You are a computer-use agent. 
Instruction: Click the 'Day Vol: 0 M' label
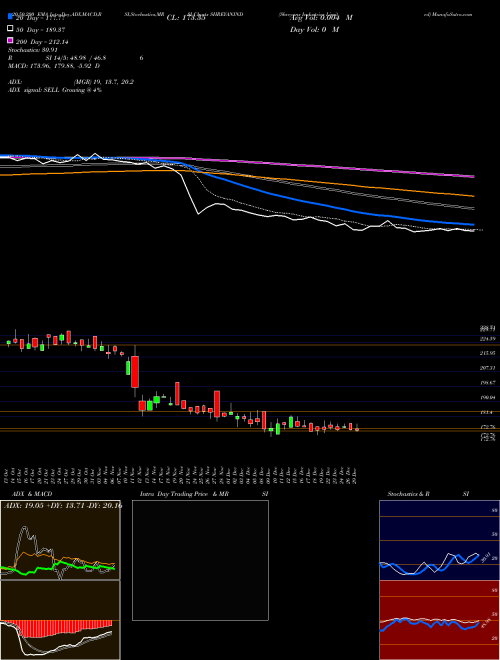[x=315, y=29]
